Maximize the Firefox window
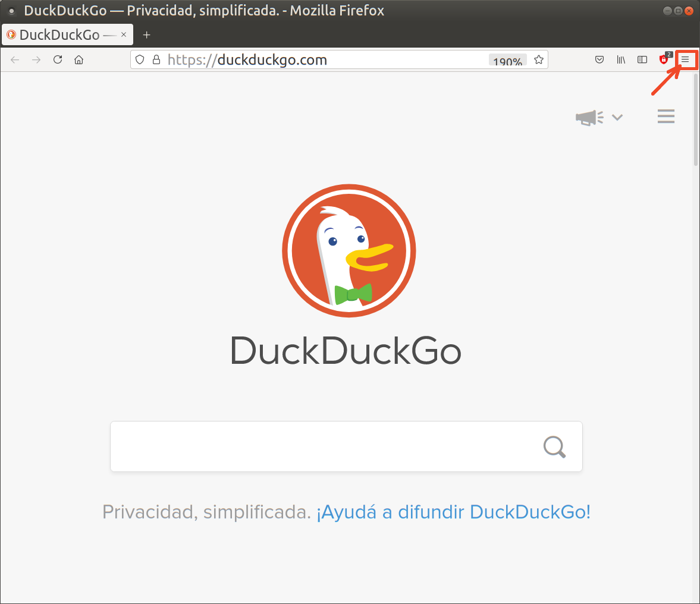 678,11
